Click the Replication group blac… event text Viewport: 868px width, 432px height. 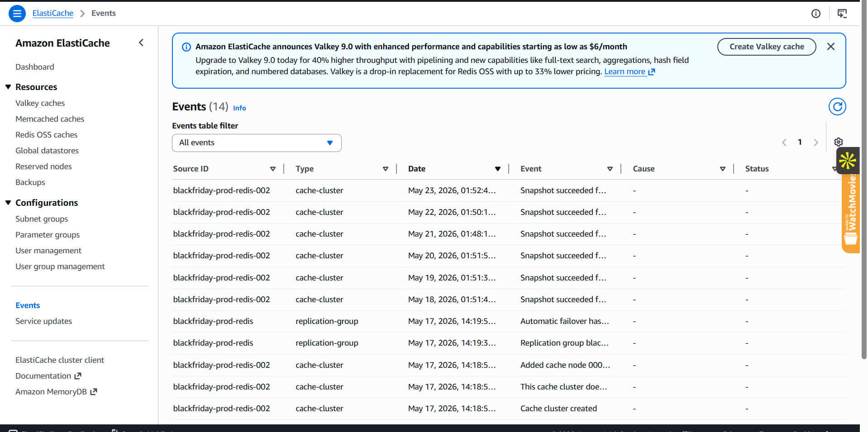tap(565, 343)
